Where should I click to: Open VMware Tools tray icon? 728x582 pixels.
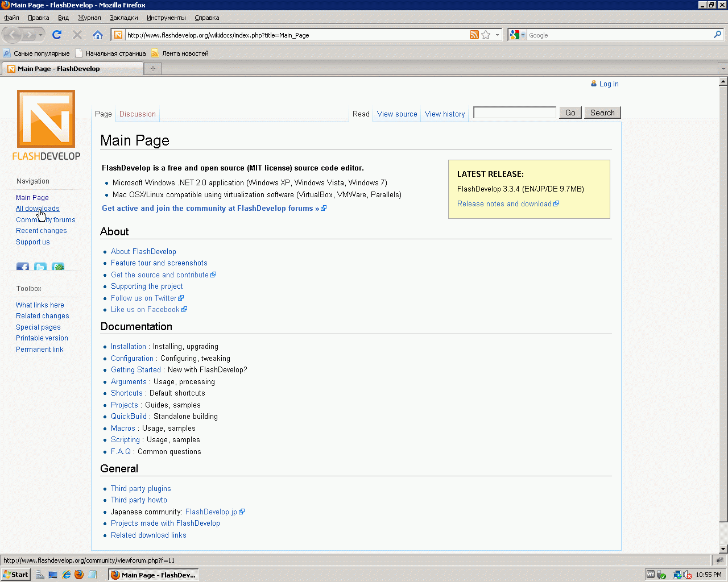tap(650, 575)
